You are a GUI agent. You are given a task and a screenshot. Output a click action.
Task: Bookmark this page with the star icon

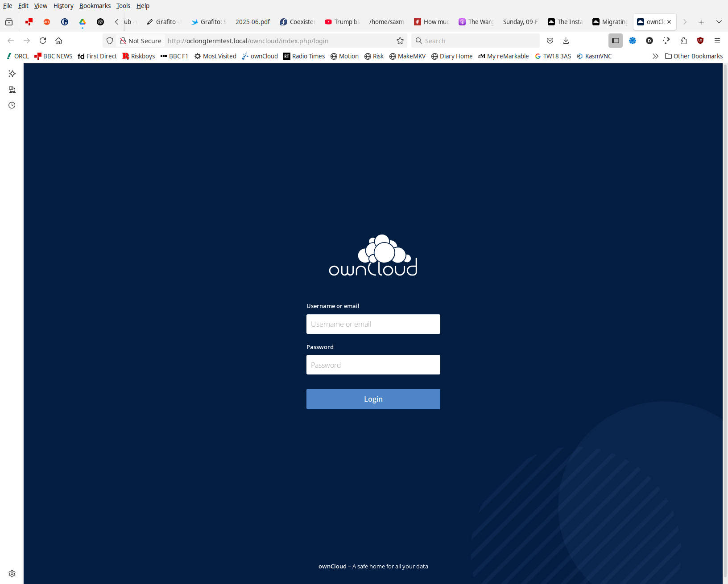pyautogui.click(x=400, y=41)
